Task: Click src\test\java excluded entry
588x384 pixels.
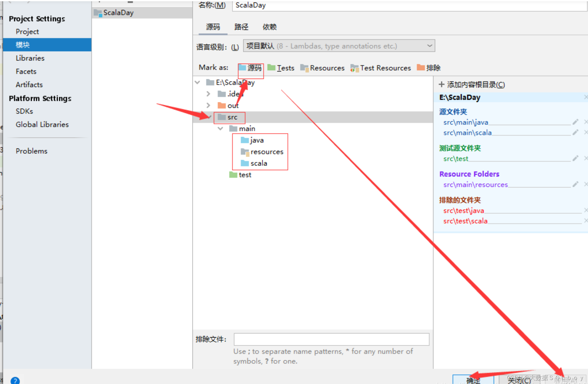Action: (x=464, y=211)
